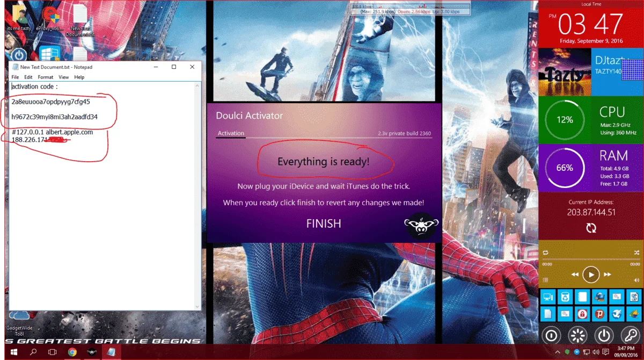Screen dimensions: 644x360
Task: Launch Chrome from the taskbar
Action: (x=72, y=352)
